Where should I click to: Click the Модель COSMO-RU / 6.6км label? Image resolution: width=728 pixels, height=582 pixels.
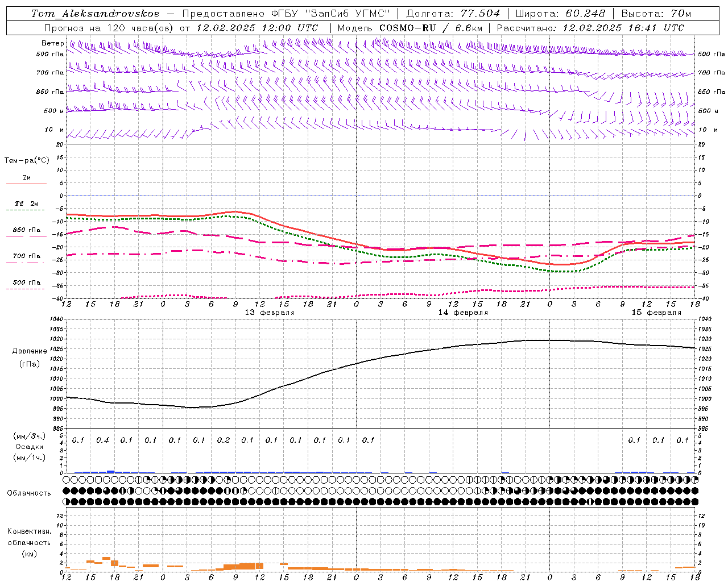click(x=410, y=28)
